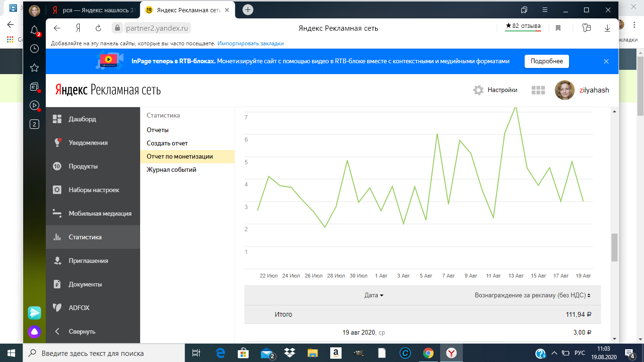Screen dimensions: 644x362
Task: Open Продукты in left menu
Action: click(x=93, y=166)
